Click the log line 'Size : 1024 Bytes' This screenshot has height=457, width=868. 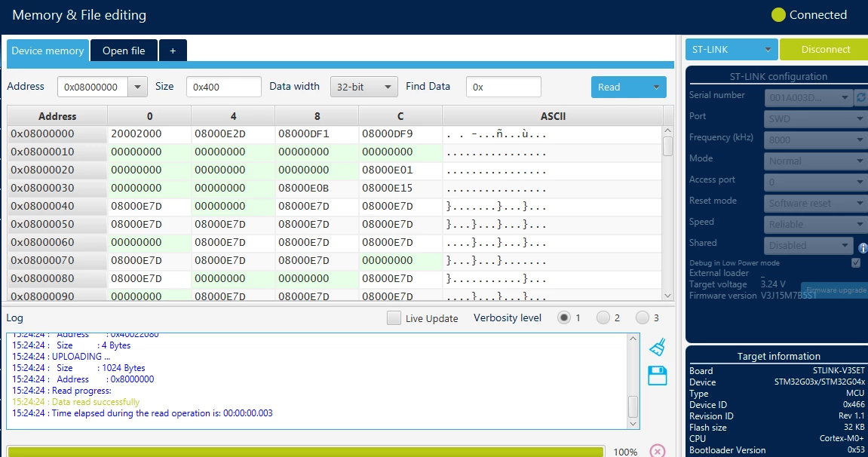[x=78, y=368]
